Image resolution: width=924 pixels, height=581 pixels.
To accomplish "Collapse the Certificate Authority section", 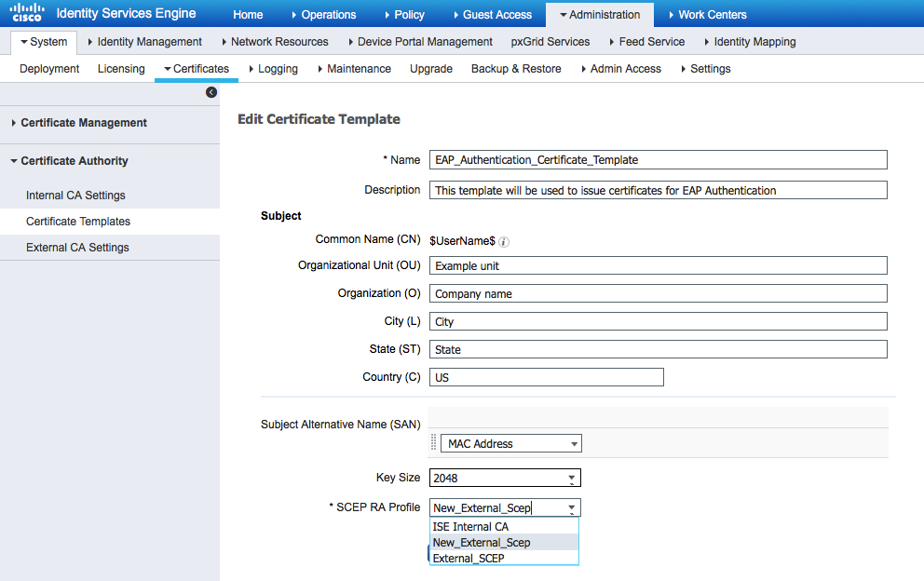I will [x=75, y=161].
